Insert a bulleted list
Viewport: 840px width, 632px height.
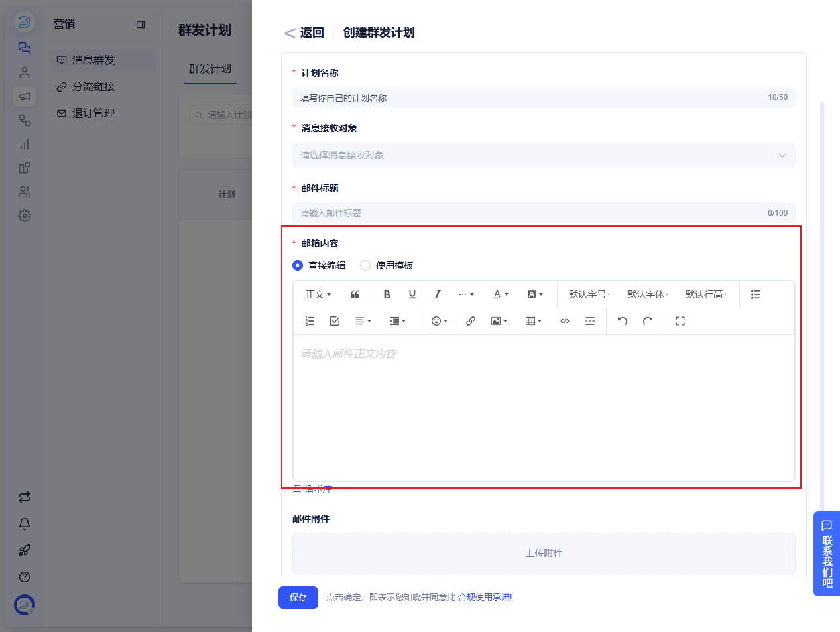(x=756, y=294)
